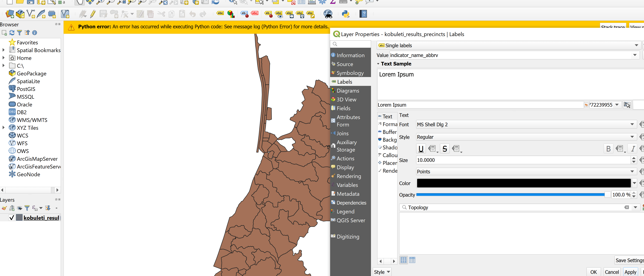Click the Expand All layers tree icon

tap(48, 208)
